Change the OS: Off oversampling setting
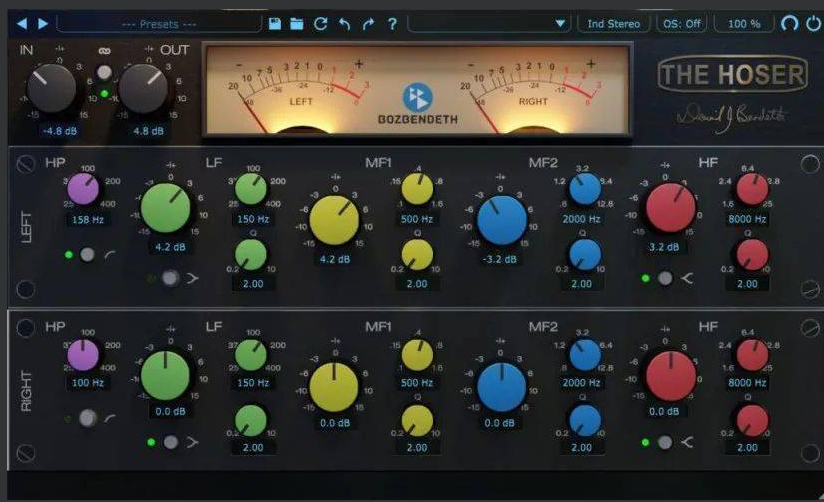824x502 pixels. tap(682, 24)
